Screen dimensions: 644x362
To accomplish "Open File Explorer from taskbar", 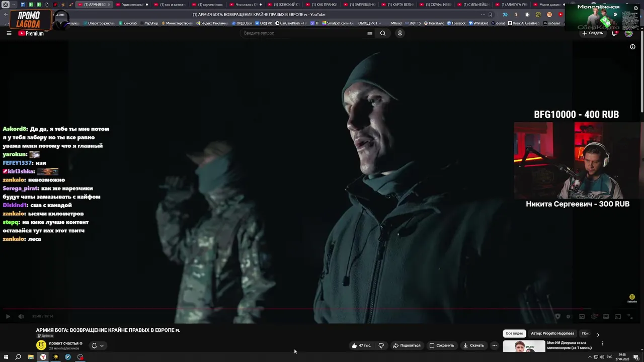I will tap(31, 357).
